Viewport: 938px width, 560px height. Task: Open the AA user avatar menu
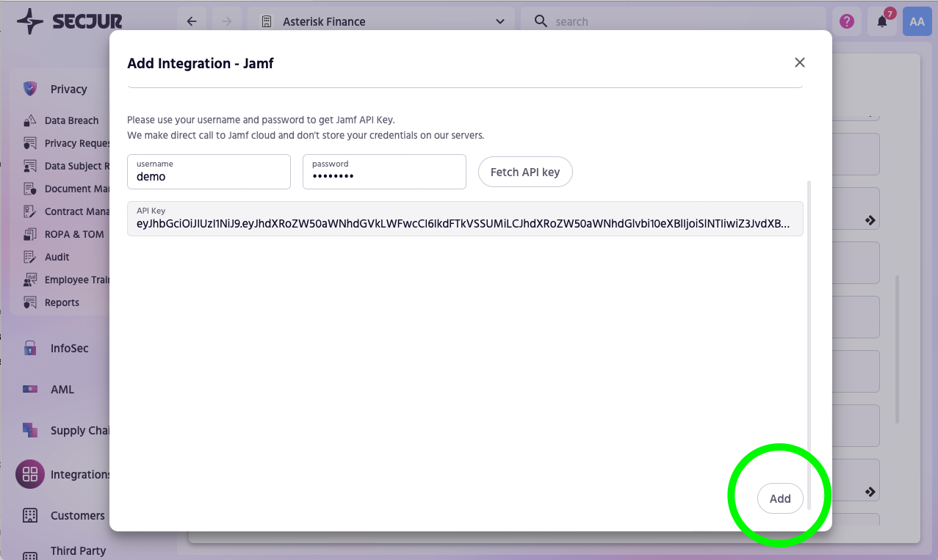tap(917, 21)
